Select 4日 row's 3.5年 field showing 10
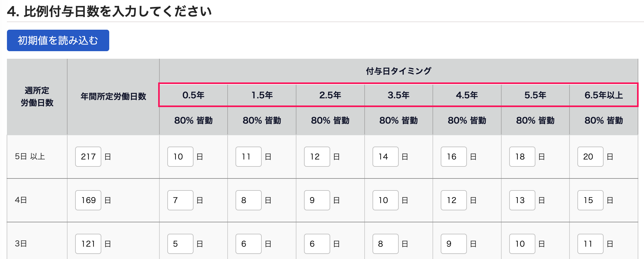This screenshot has height=259, width=644. click(x=385, y=200)
